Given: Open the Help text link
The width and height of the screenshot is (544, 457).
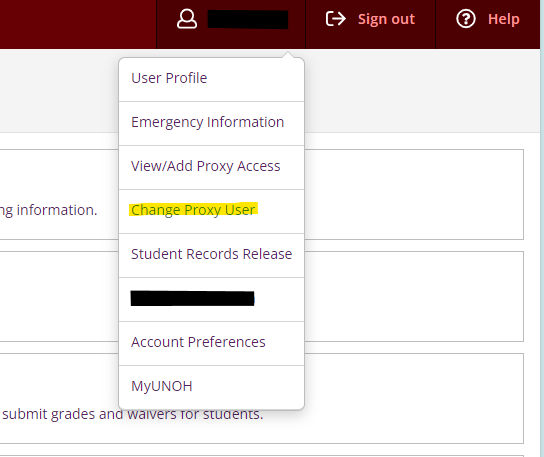Looking at the screenshot, I should coord(504,19).
